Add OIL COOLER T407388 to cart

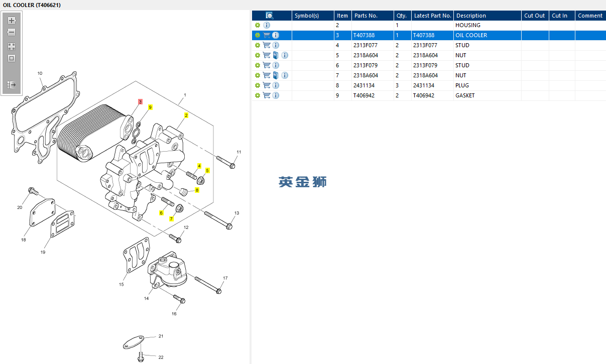[x=267, y=35]
